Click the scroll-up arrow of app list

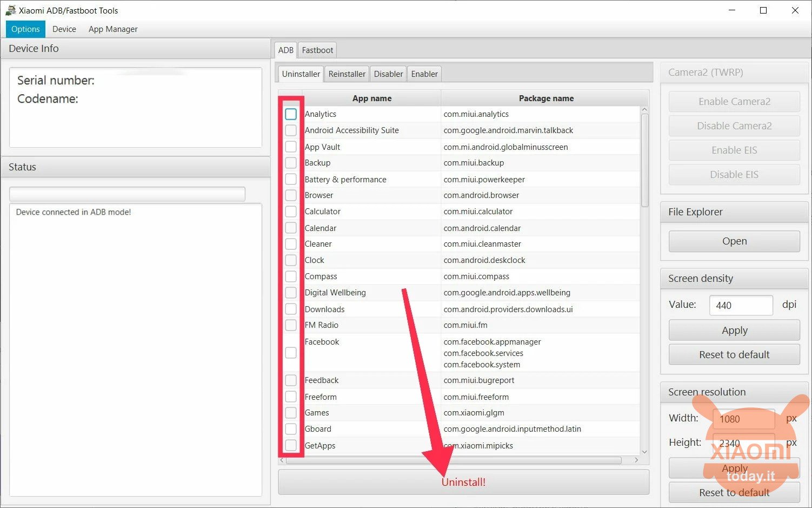pyautogui.click(x=644, y=110)
